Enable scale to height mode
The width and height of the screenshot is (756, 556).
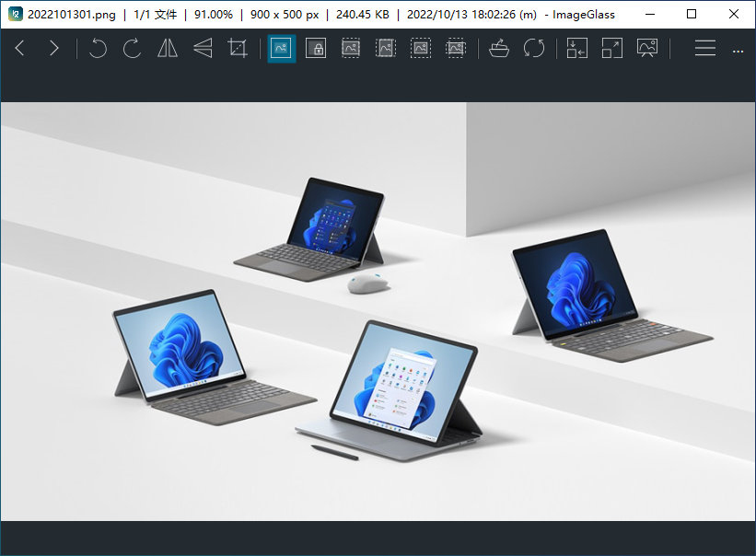386,48
